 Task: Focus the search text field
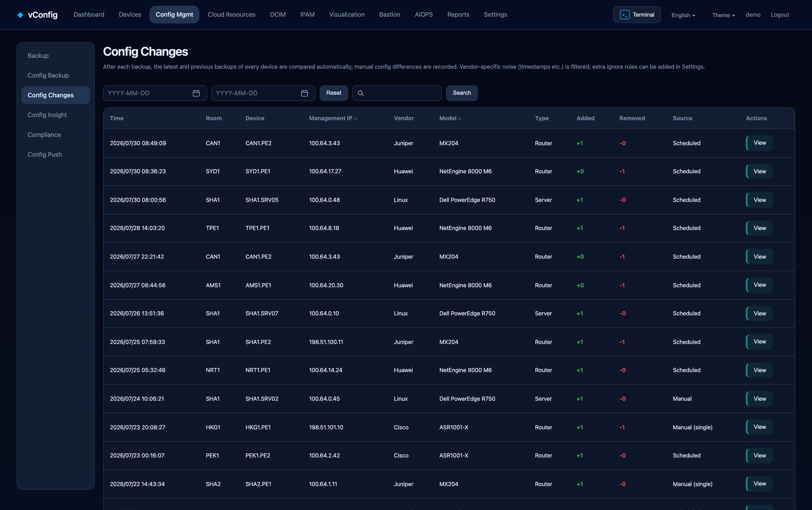pyautogui.click(x=397, y=93)
